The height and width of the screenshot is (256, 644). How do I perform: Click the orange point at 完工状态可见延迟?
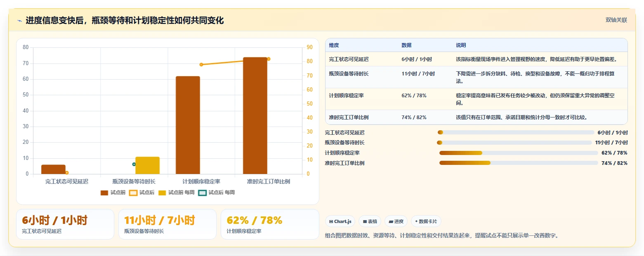pyautogui.click(x=67, y=173)
